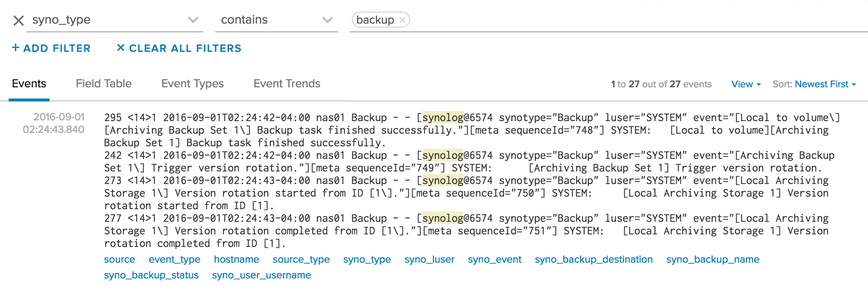The height and width of the screenshot is (291, 868).
Task: Click the event timestamp 2016-09-01
Action: click(x=59, y=117)
